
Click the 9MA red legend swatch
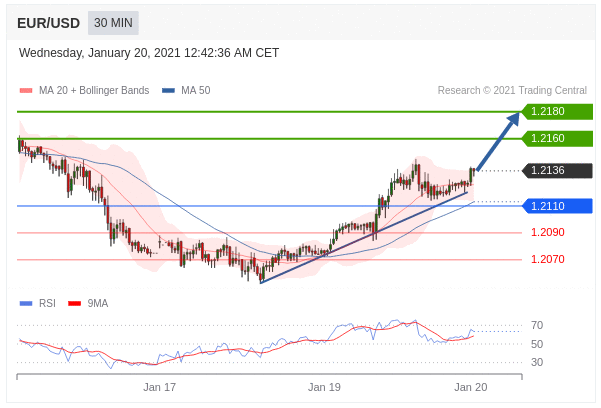[74, 304]
